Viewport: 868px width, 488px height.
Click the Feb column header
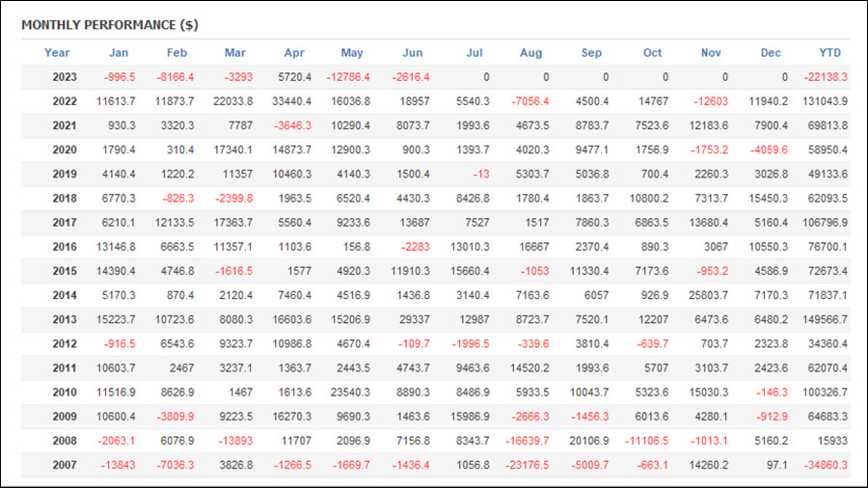tap(176, 53)
